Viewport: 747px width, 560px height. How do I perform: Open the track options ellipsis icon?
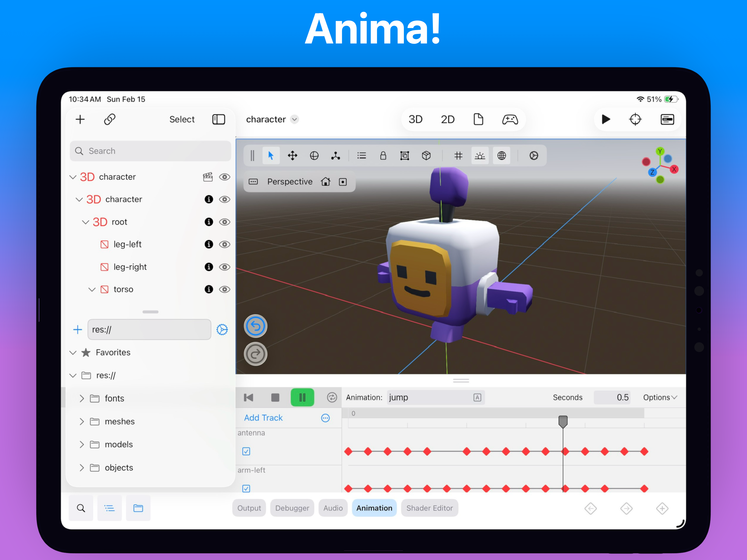click(x=325, y=418)
